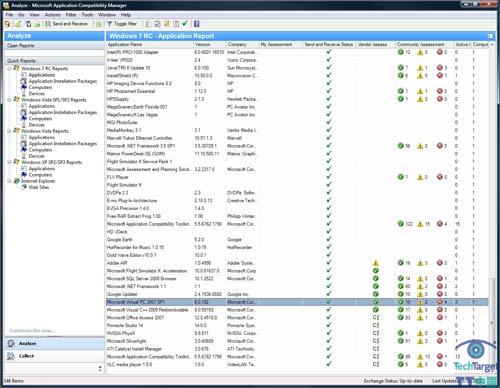Open the Tools menu

tap(87, 15)
